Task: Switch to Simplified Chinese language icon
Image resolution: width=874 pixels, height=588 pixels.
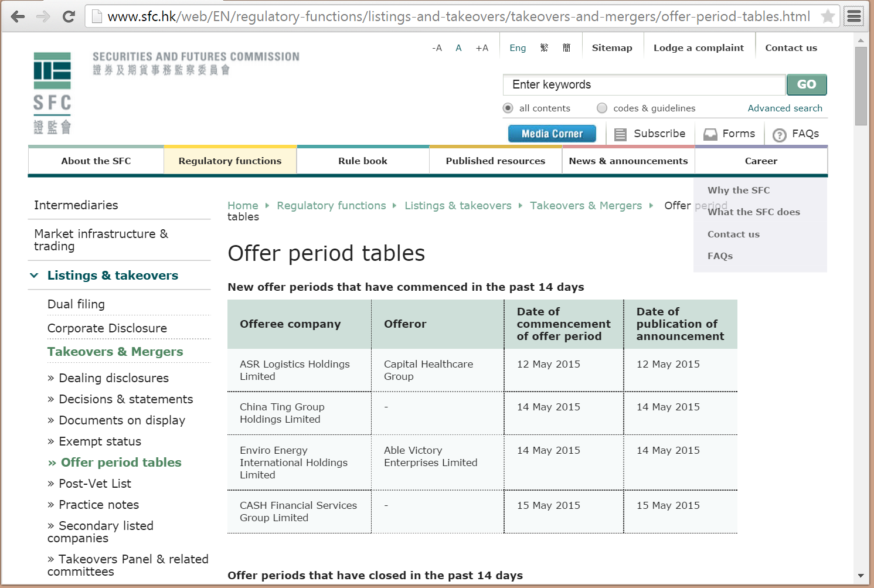Action: point(566,48)
